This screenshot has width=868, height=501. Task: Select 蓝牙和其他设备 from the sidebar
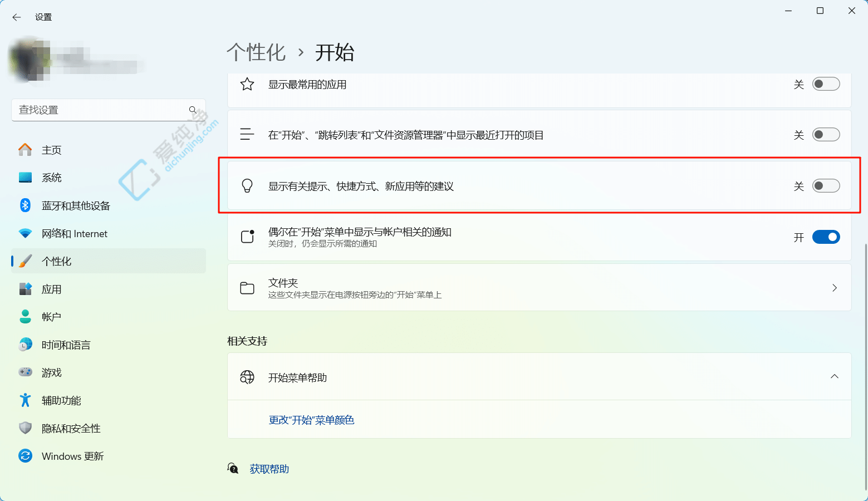pyautogui.click(x=76, y=205)
